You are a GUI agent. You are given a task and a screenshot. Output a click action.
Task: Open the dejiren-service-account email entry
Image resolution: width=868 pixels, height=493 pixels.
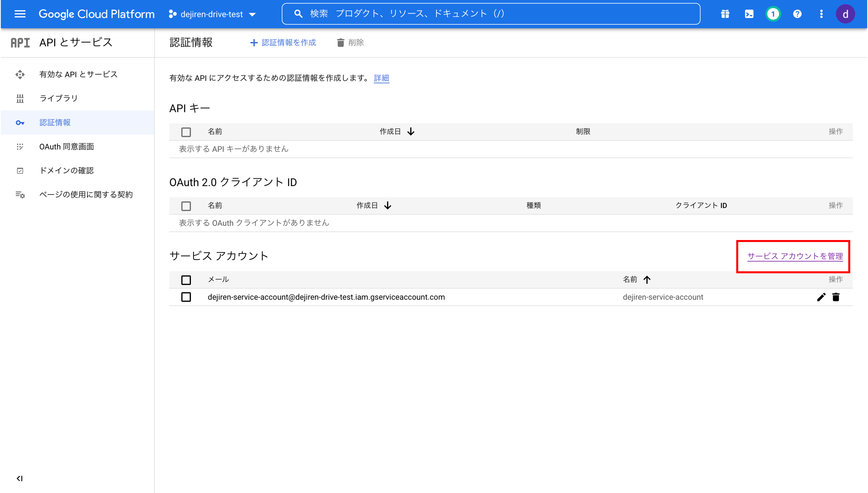click(x=326, y=297)
